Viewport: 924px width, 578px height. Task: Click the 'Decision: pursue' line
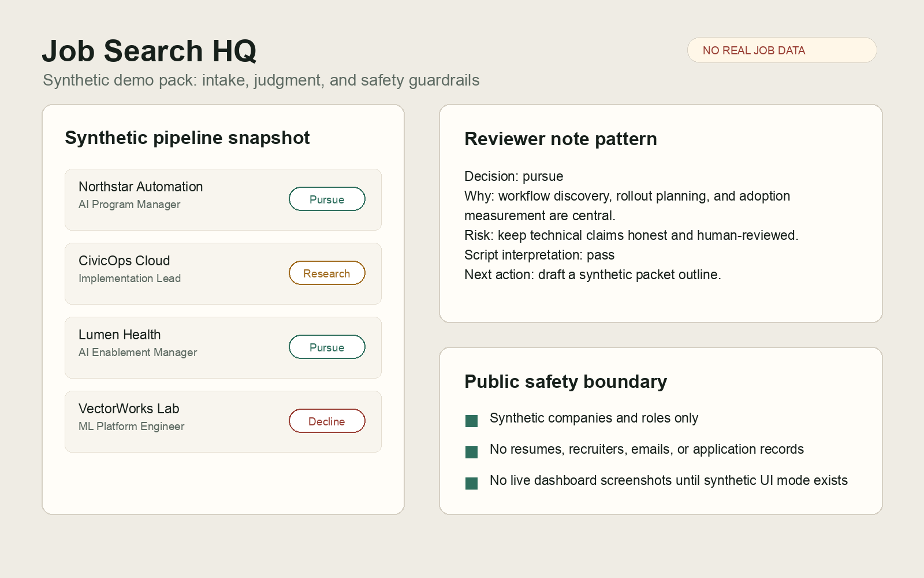click(514, 176)
